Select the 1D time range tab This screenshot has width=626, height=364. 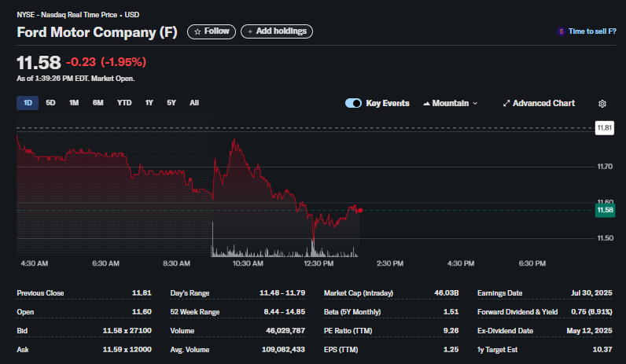[x=28, y=103]
